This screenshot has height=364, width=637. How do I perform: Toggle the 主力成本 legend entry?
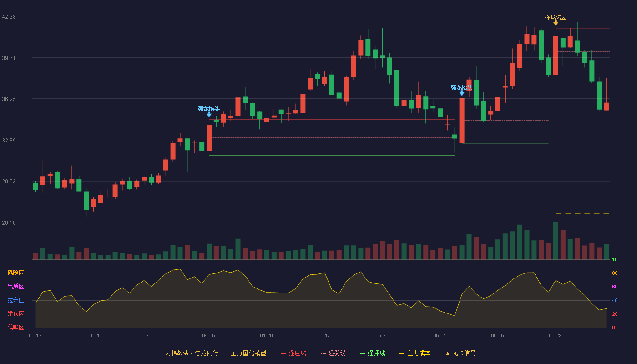click(415, 353)
